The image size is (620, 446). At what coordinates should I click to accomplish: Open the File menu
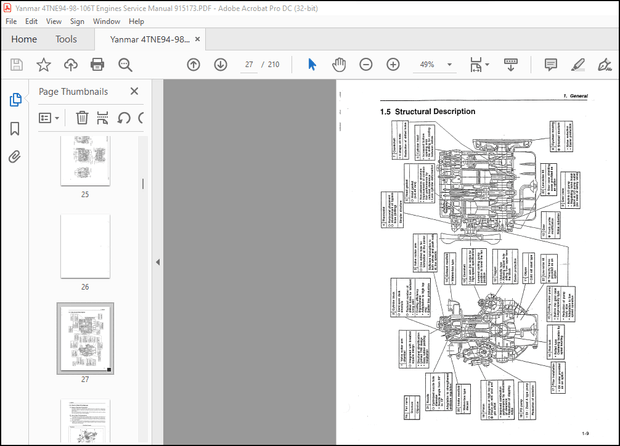pyautogui.click(x=11, y=21)
